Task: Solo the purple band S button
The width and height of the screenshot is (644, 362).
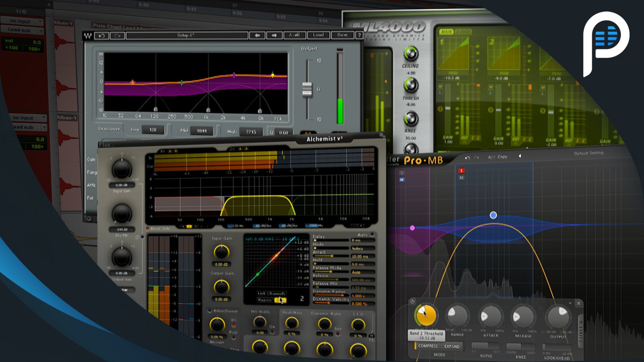Action: (402, 173)
